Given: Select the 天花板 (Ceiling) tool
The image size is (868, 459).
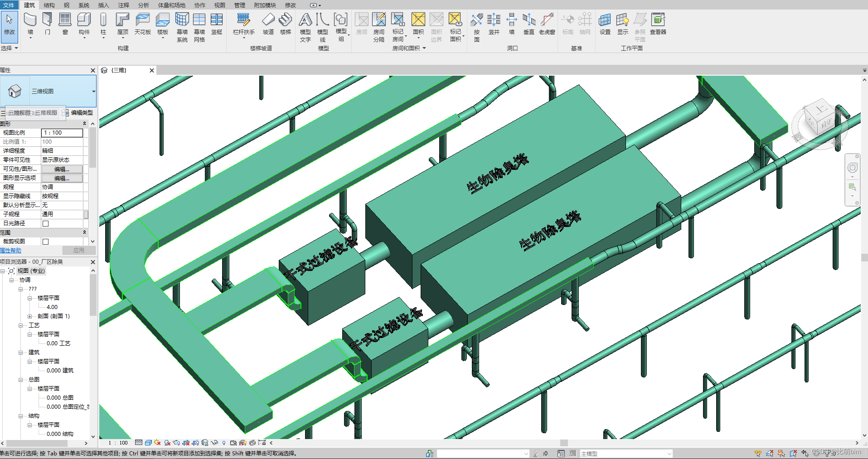Looking at the screenshot, I should [x=143, y=24].
